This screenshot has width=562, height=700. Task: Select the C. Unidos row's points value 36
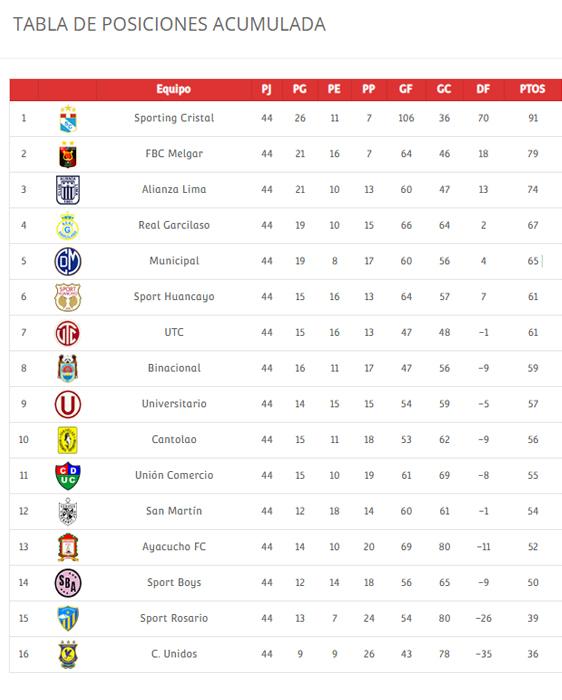pos(533,654)
